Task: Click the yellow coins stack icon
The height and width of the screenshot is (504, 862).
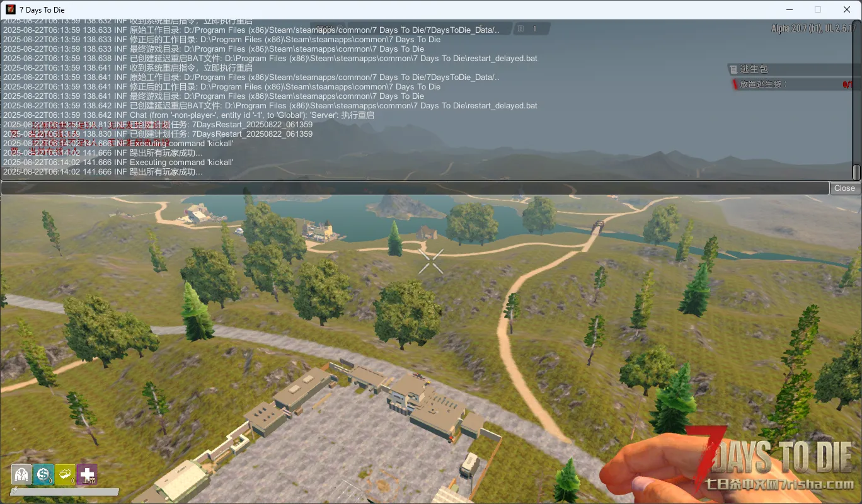Action: (65, 474)
